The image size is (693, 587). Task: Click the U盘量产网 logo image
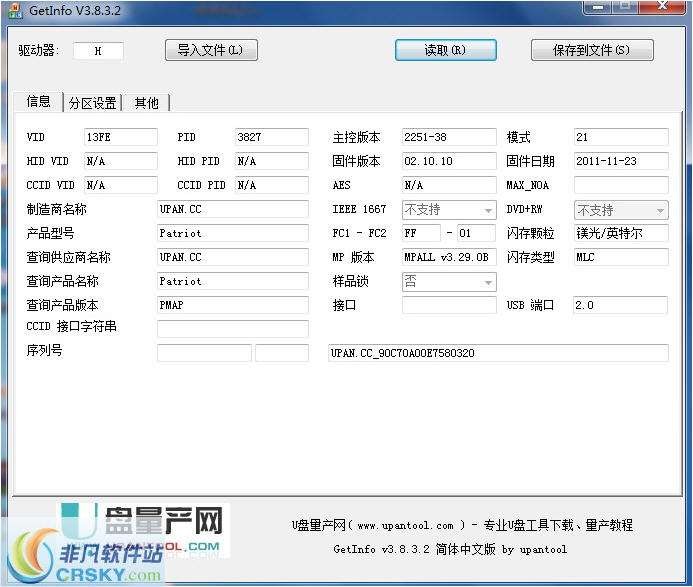[141, 530]
